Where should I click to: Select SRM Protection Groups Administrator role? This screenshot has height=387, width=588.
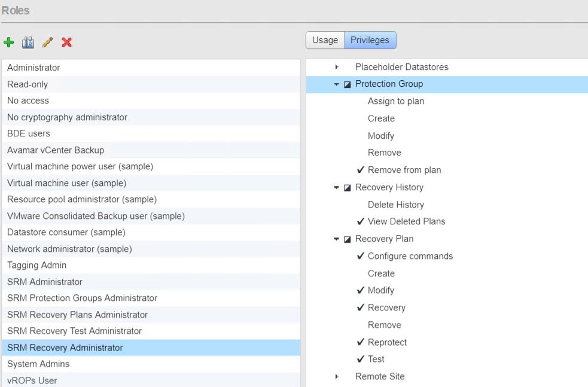[x=151, y=298]
